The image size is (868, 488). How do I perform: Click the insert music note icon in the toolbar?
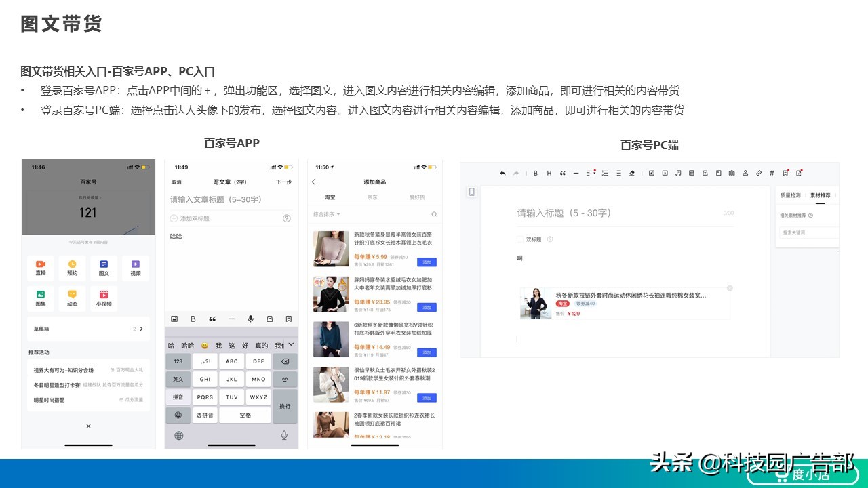tap(678, 173)
